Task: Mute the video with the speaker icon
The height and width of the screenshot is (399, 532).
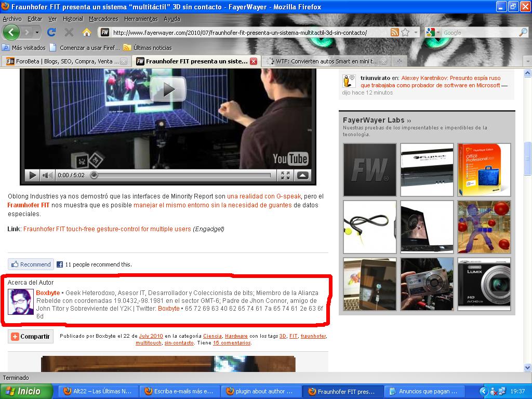Action: point(47,175)
